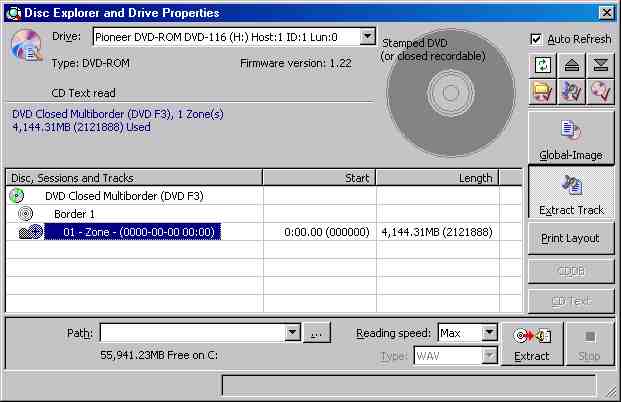
Task: Click the yellow folder checkmark icon
Action: coord(542,92)
